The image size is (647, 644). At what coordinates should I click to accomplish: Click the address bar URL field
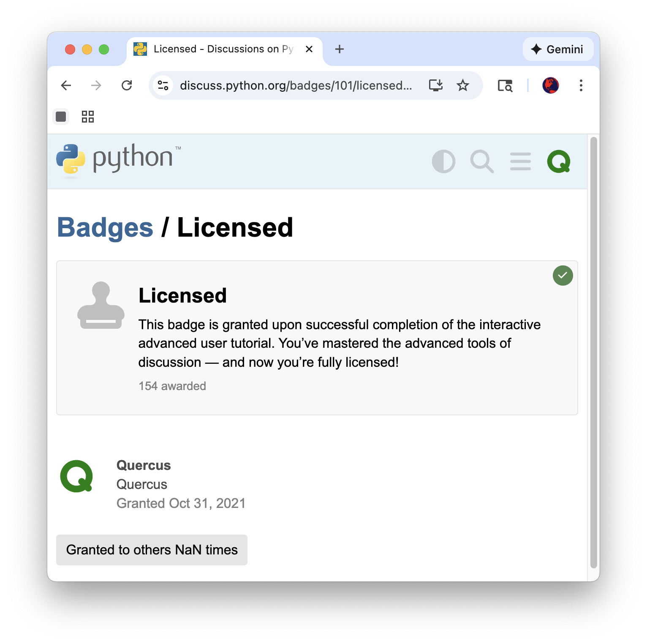coord(296,85)
